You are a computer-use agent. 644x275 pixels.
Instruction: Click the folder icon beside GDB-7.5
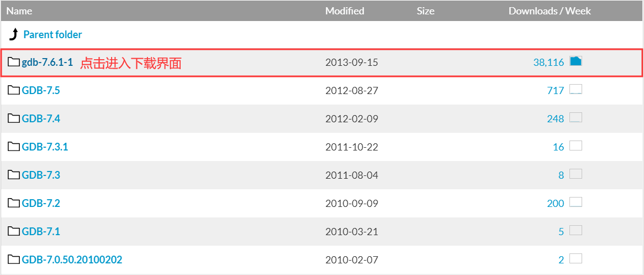point(14,90)
